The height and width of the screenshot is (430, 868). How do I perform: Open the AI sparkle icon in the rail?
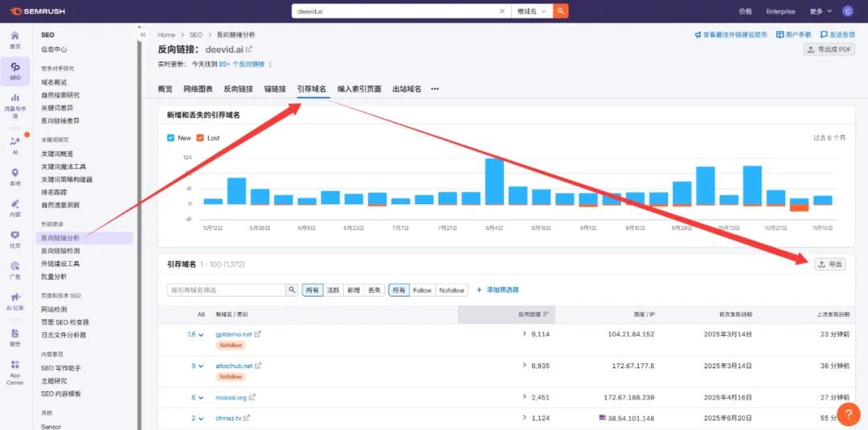point(15,141)
